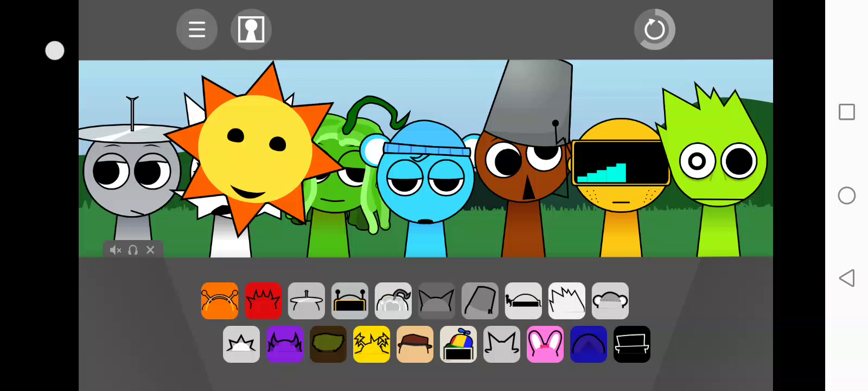Select the orange headband sound icon
Viewport: 868px width, 391px height.
(220, 301)
